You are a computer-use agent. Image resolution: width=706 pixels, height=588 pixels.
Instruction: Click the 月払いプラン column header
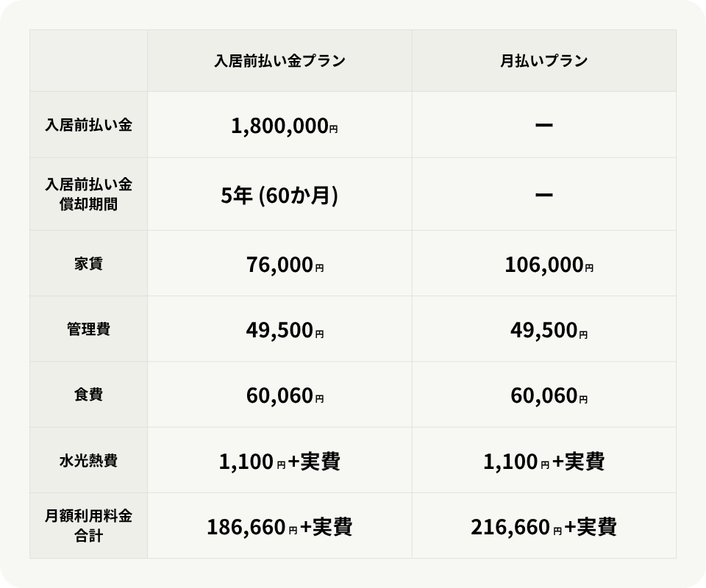543,61
